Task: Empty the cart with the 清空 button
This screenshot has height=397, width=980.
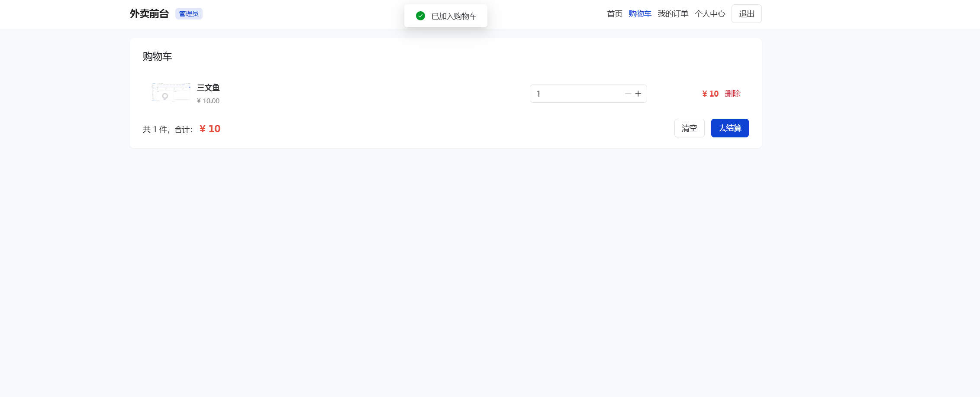Action: coord(689,128)
